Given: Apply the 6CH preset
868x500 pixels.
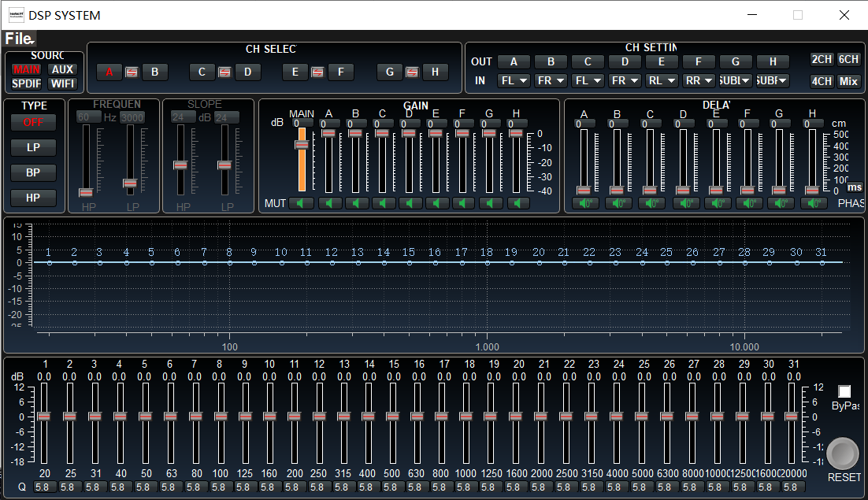Looking at the screenshot, I should point(848,59).
